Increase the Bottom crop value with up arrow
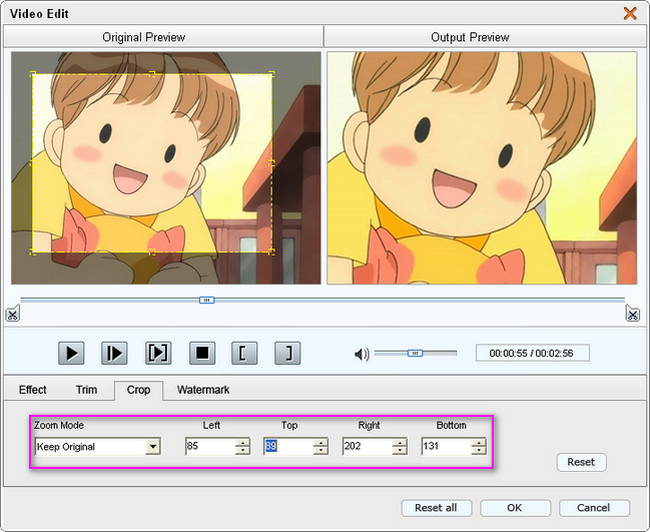Viewport: 650px width, 532px height. 479,442
